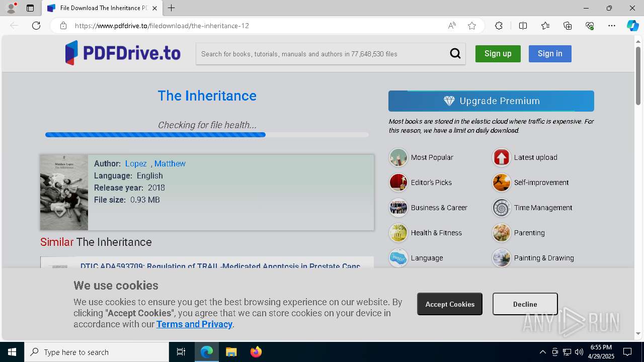This screenshot has height=362, width=644.
Task: Open the Favorites list icon
Action: tap(545, 26)
